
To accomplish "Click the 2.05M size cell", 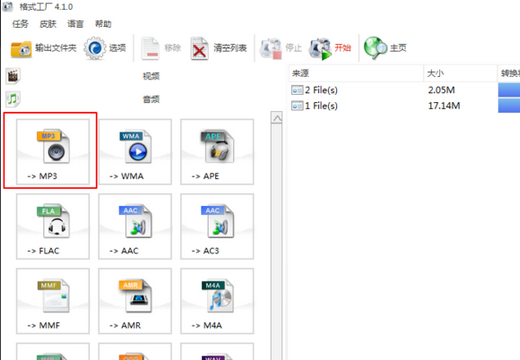I will 441,90.
